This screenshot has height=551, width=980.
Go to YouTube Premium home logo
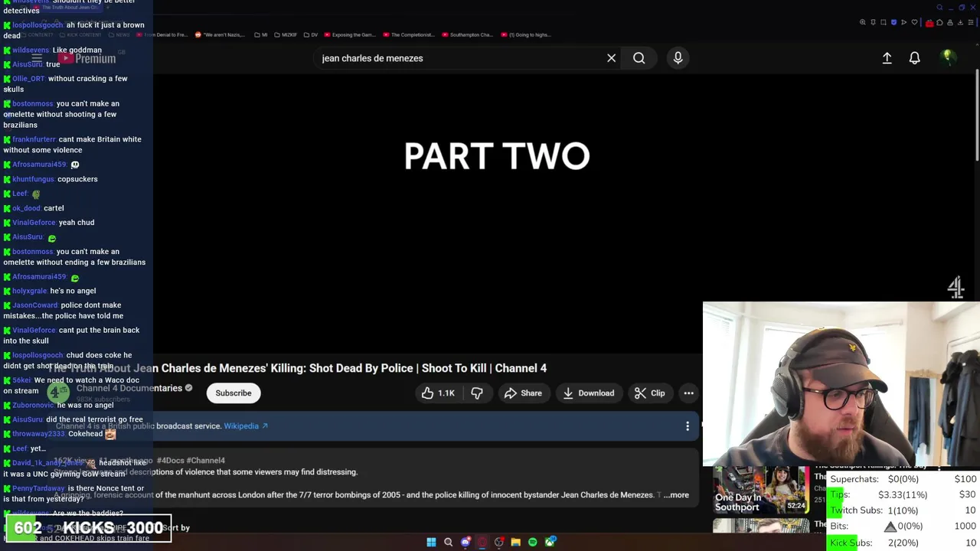click(88, 58)
